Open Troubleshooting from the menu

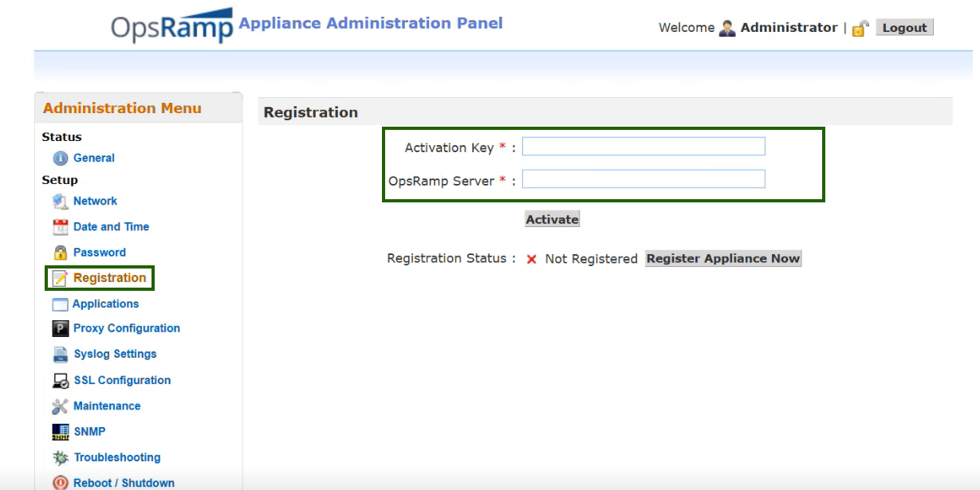(x=116, y=457)
